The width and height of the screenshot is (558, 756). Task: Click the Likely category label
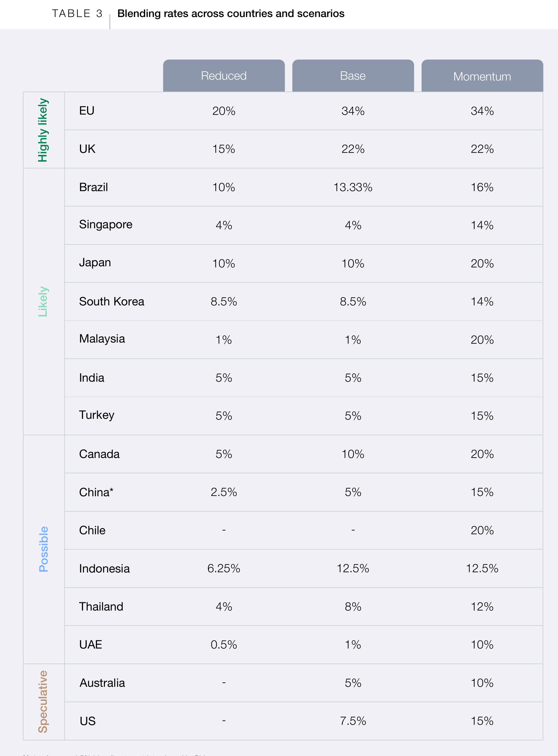[43, 301]
